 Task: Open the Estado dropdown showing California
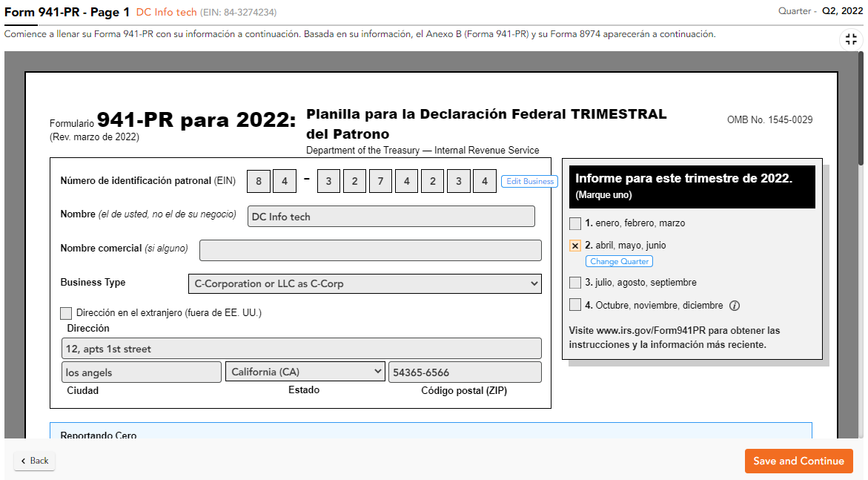(304, 371)
